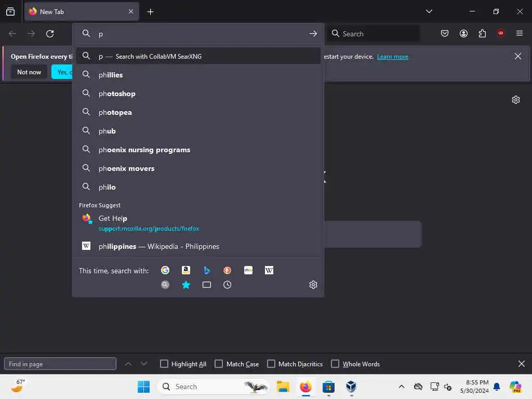Go back with the back arrow

click(x=12, y=34)
